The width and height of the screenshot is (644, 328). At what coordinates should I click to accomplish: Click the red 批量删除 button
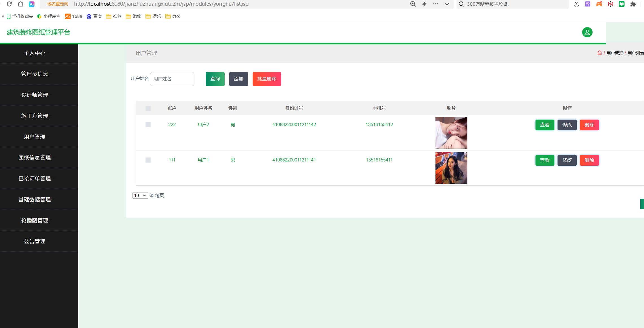(266, 79)
